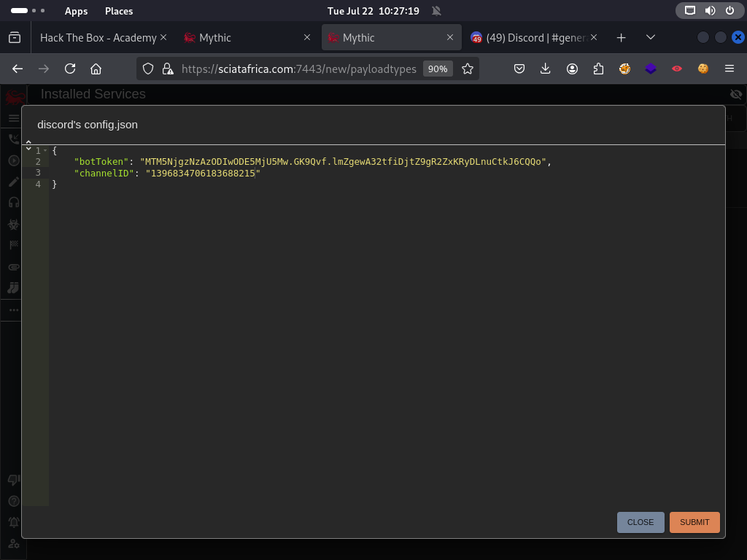
Task: Click the CLOSE button in config dialog
Action: click(x=640, y=522)
